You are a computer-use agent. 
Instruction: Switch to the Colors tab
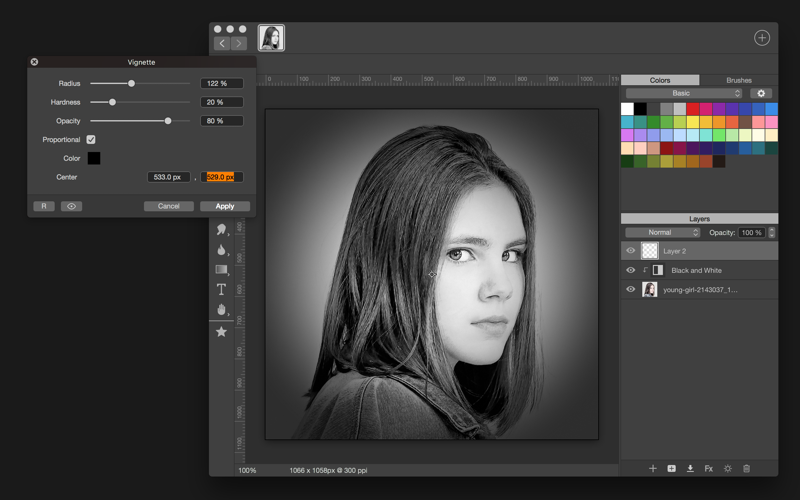(660, 80)
